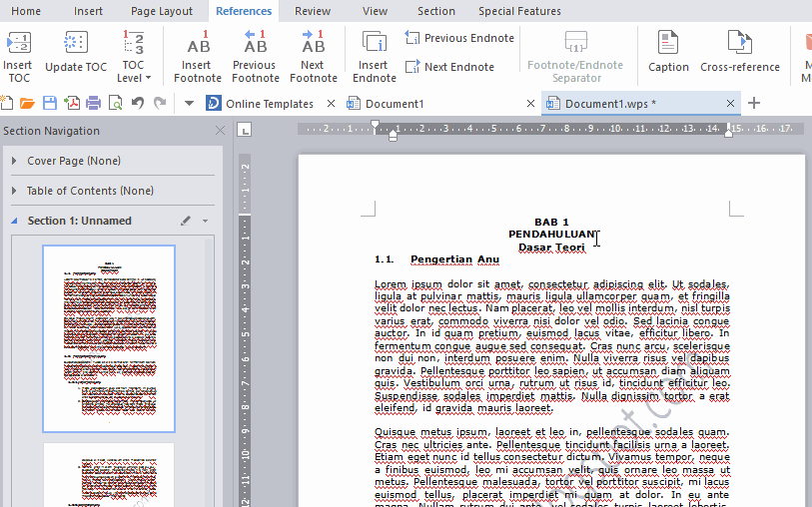
Task: Open the Review ribbon tab
Action: point(313,11)
